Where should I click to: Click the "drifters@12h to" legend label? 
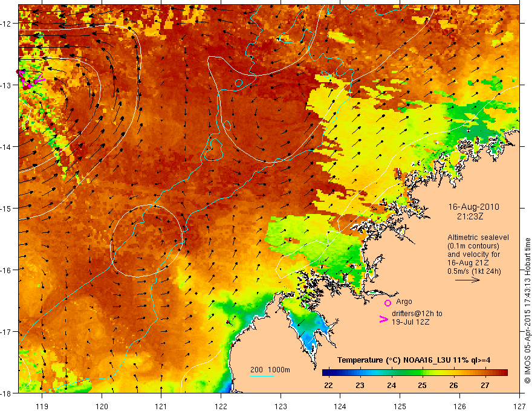(417, 314)
